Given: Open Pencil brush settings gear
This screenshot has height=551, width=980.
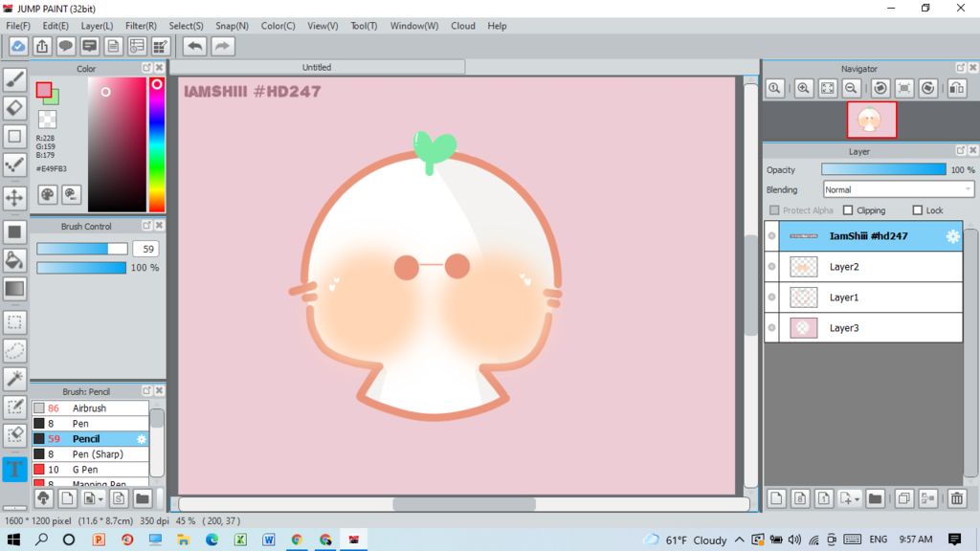Looking at the screenshot, I should [x=142, y=439].
